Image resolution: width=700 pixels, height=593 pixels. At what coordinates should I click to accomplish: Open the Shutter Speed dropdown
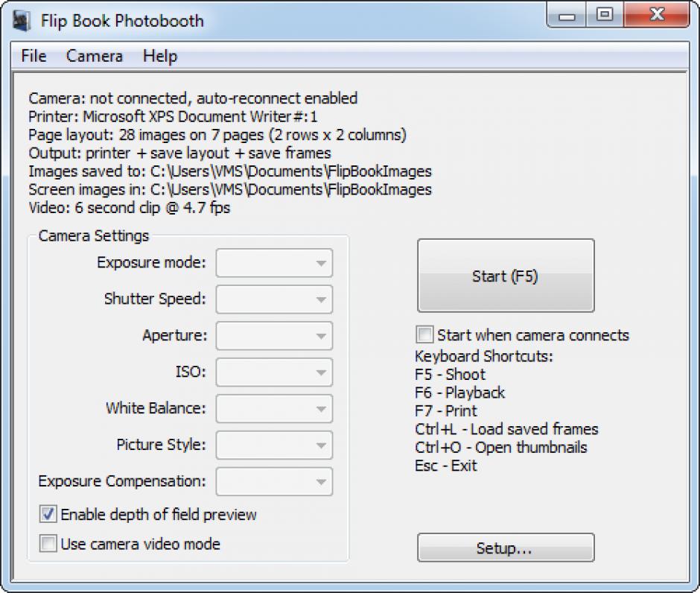274,299
